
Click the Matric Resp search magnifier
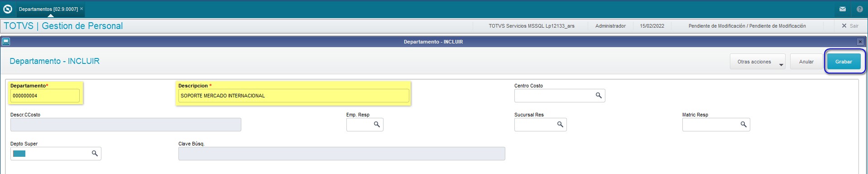coord(743,125)
